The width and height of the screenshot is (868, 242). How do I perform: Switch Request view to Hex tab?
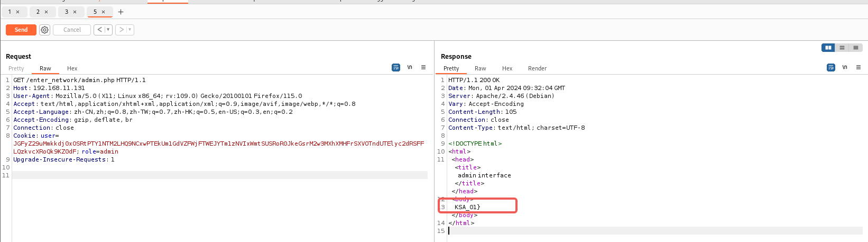click(72, 68)
